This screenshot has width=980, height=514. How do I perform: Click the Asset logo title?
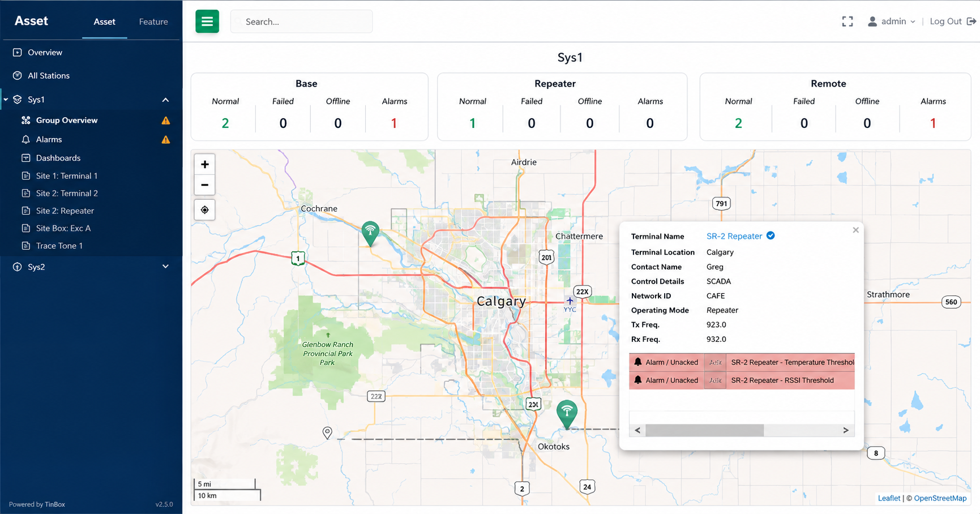tap(31, 21)
